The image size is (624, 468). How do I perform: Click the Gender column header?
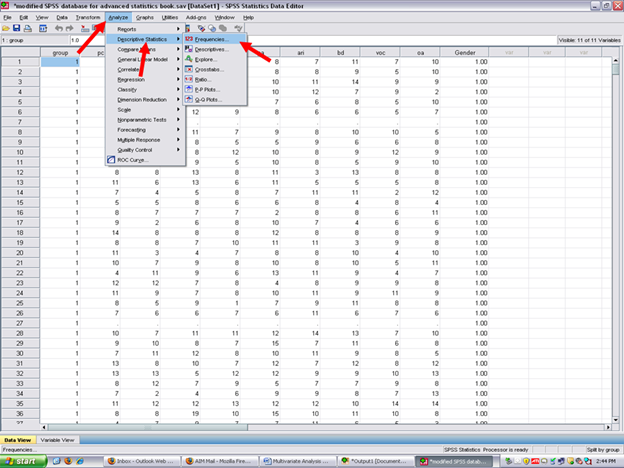pyautogui.click(x=479, y=51)
